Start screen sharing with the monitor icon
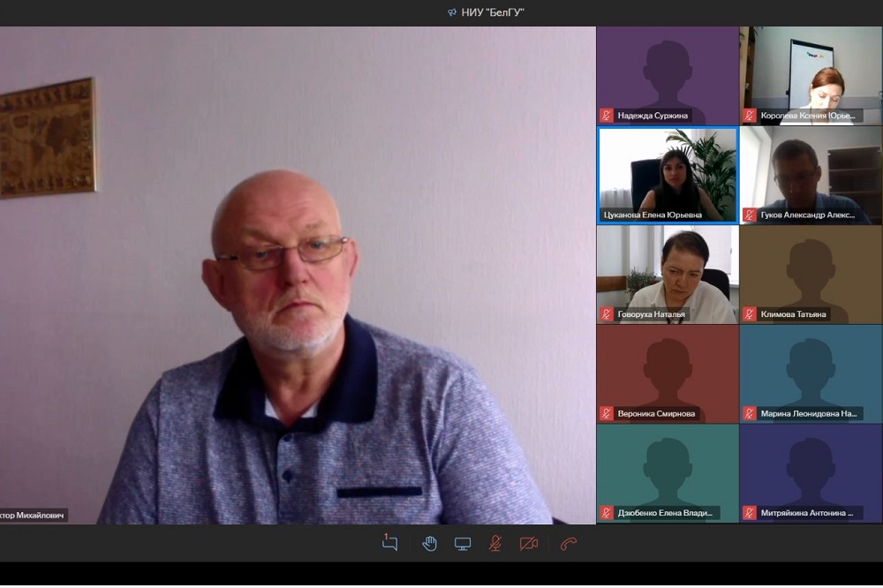Screen dimensions: 883x588 point(463,543)
